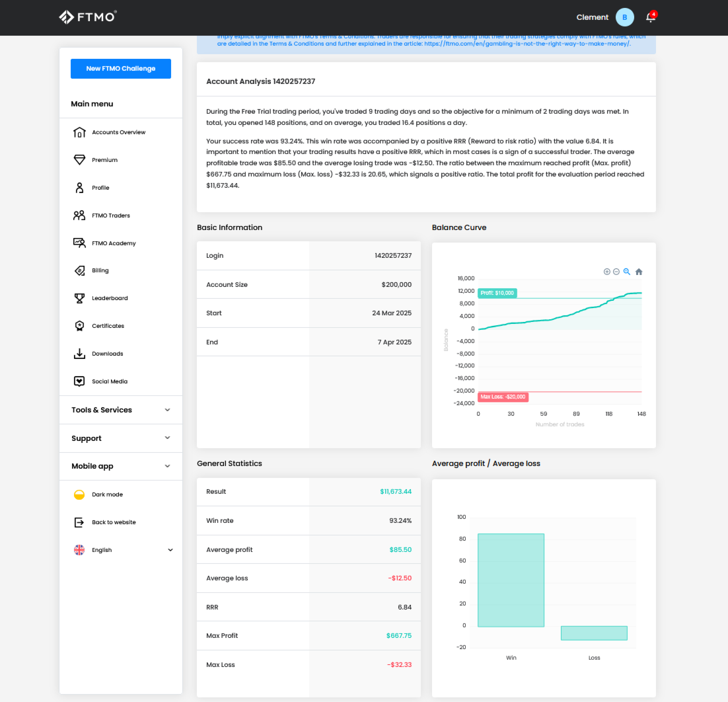Click the Leaderboard trophy icon
The image size is (728, 702).
79,298
